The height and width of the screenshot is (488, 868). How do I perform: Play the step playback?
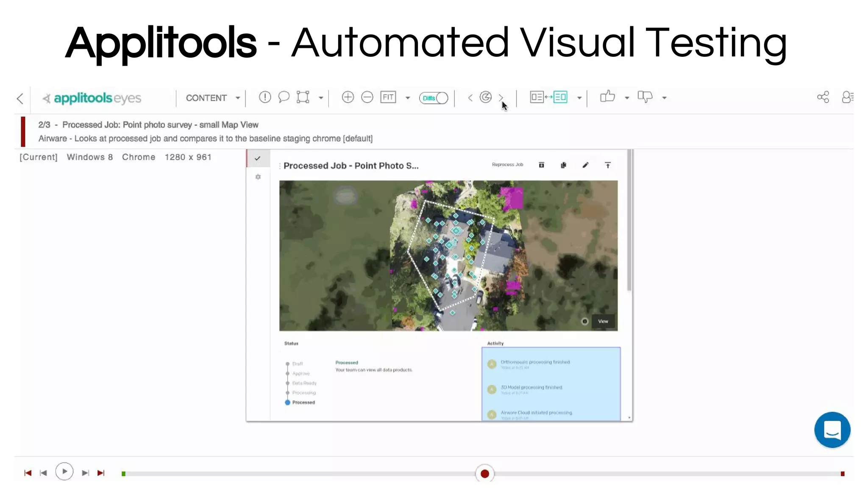[64, 471]
